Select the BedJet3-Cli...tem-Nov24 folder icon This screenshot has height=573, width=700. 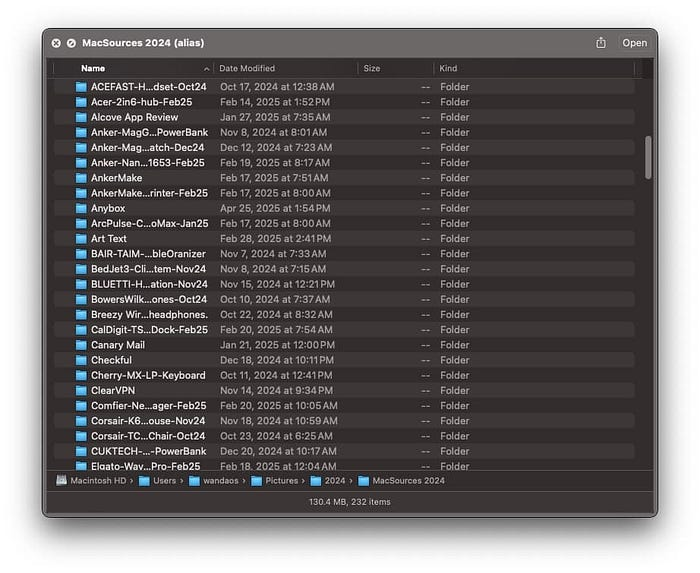[81, 269]
